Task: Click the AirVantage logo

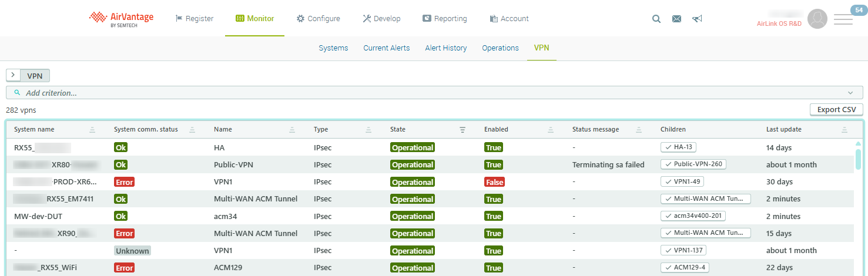Action: [121, 19]
